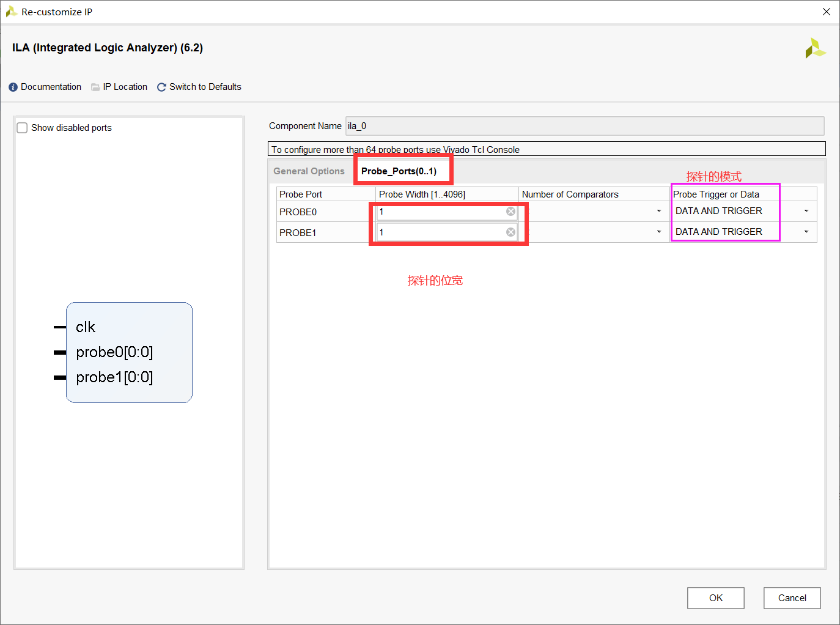
Task: Open the Documentation link
Action: [x=51, y=87]
